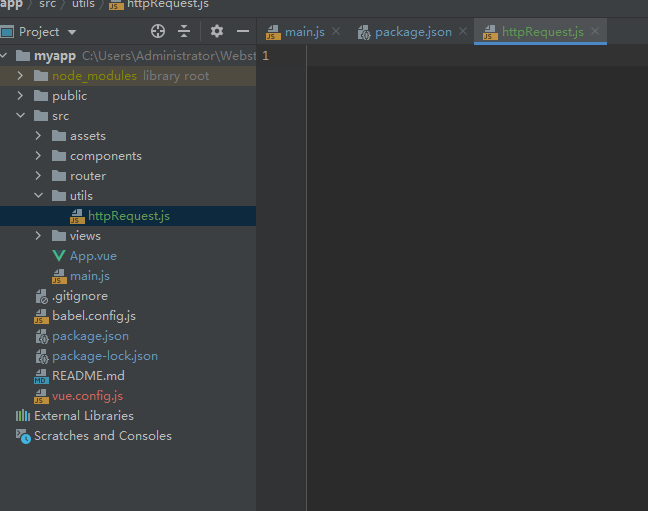Viewport: 648px width, 511px height.
Task: Expand the components folder
Action: tap(39, 156)
